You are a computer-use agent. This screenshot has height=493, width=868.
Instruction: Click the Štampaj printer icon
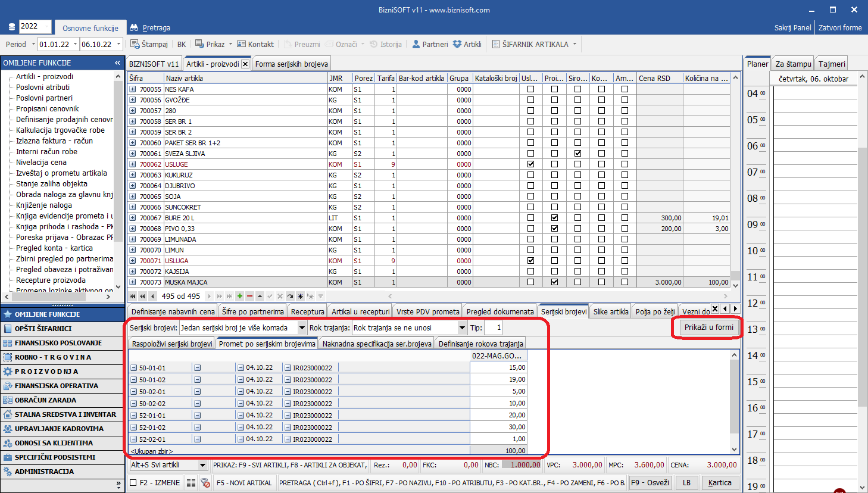coord(135,44)
